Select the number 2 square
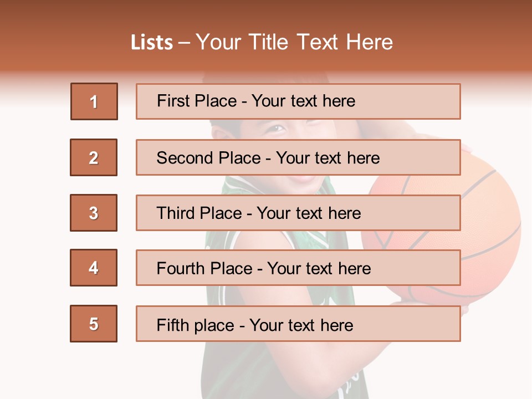532x399 pixels. click(94, 157)
